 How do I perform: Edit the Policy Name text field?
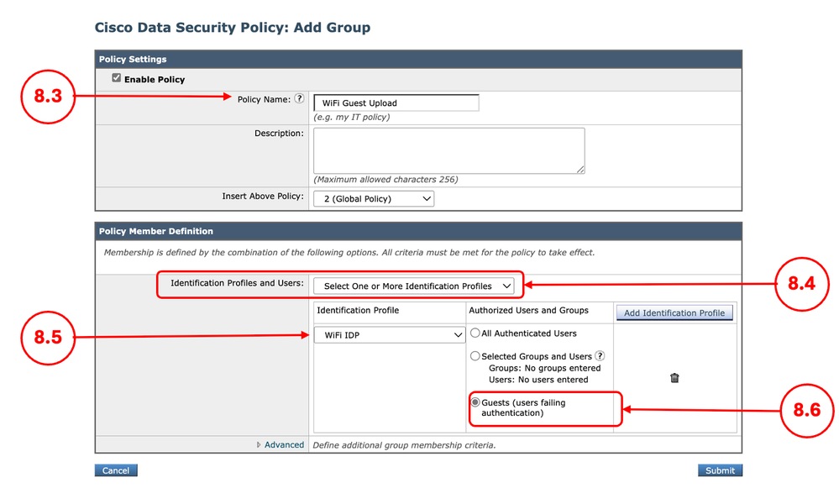(395, 102)
